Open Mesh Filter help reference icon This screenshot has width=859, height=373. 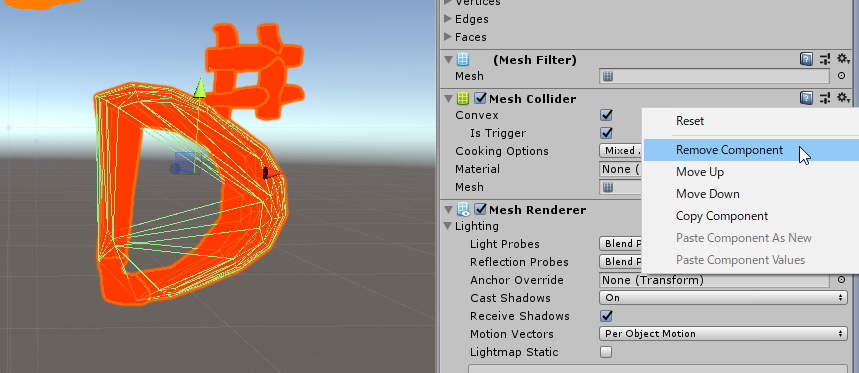pos(806,59)
